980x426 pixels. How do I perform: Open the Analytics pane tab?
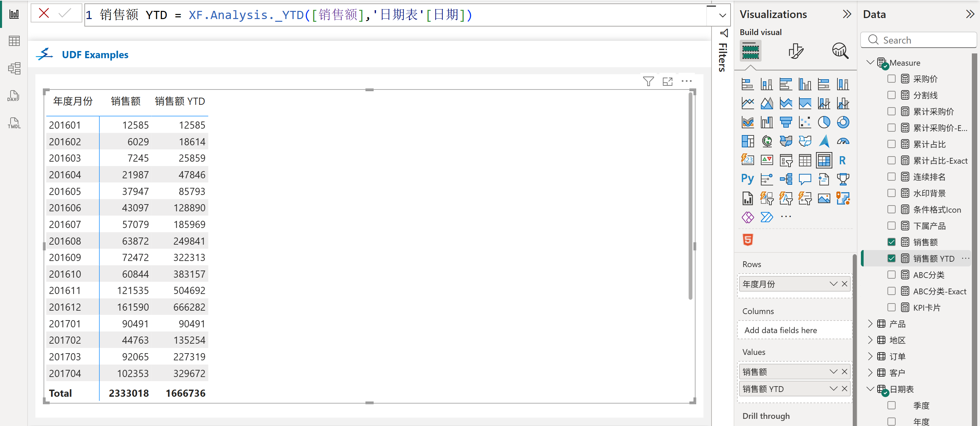pyautogui.click(x=840, y=51)
